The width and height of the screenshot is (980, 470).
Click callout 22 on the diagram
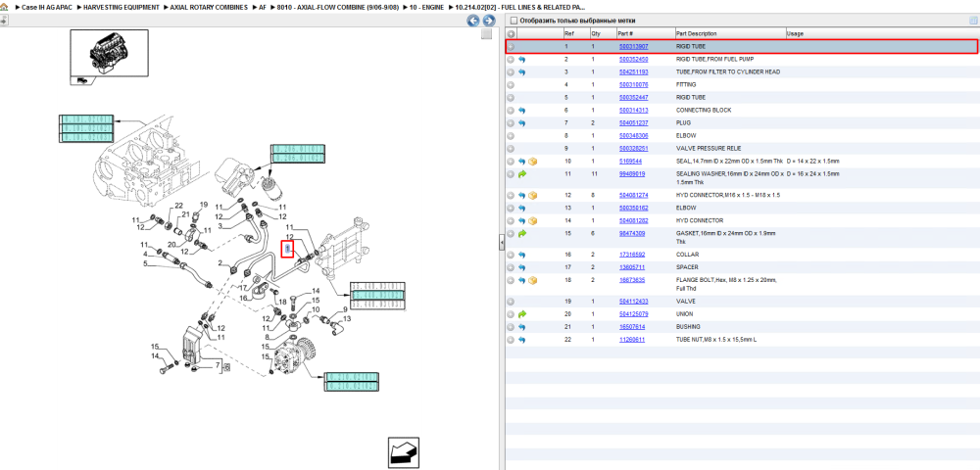coord(178,206)
